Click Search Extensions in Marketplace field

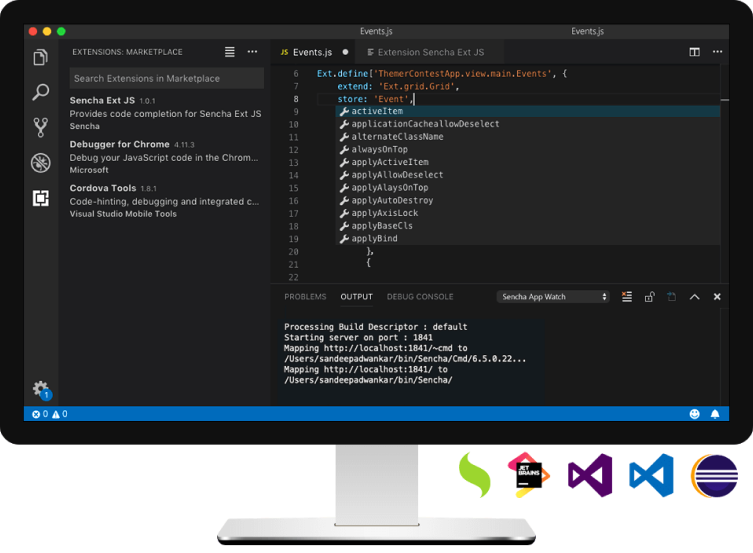(167, 78)
